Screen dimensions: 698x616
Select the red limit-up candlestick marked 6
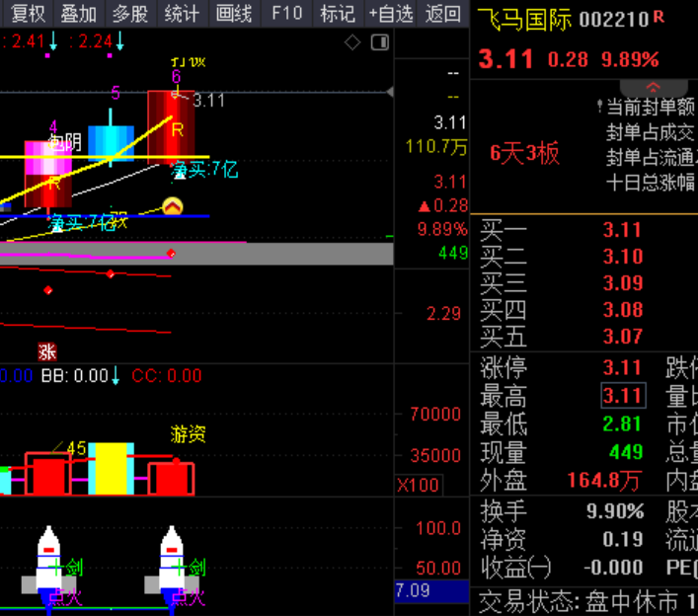click(x=171, y=127)
